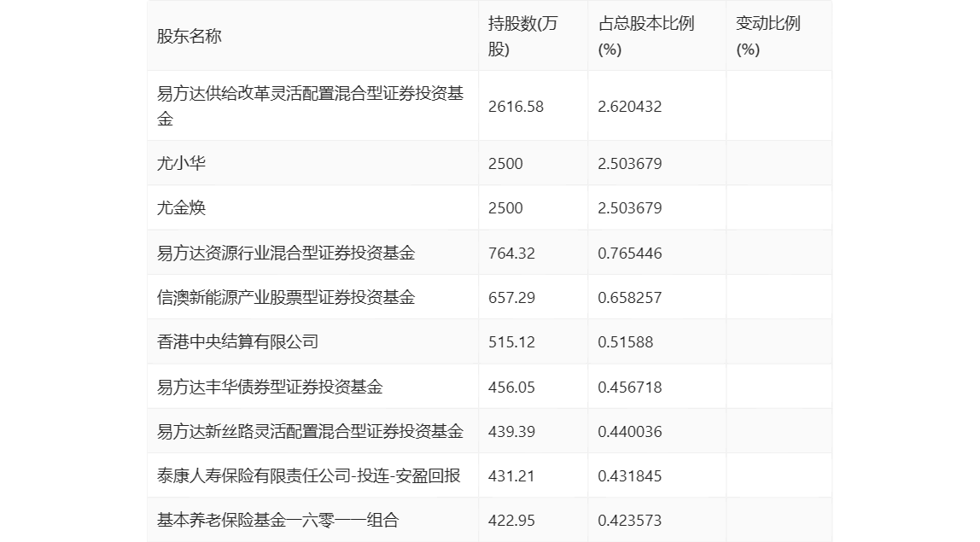This screenshot has height=542, width=980.
Task: Select 香港中央结算有限公司 shareholder name
Action: coord(237,341)
